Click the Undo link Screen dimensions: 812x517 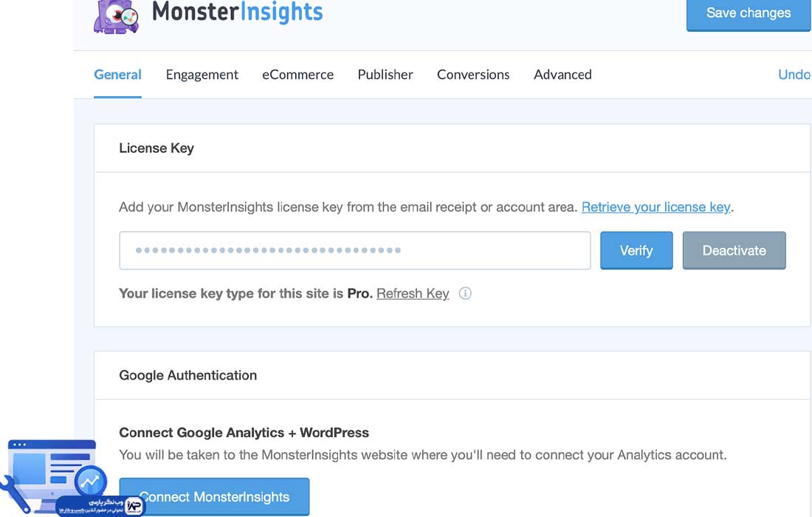click(x=794, y=75)
